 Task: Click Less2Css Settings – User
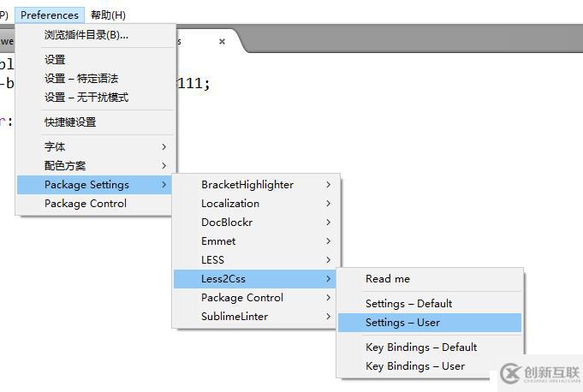[402, 323]
